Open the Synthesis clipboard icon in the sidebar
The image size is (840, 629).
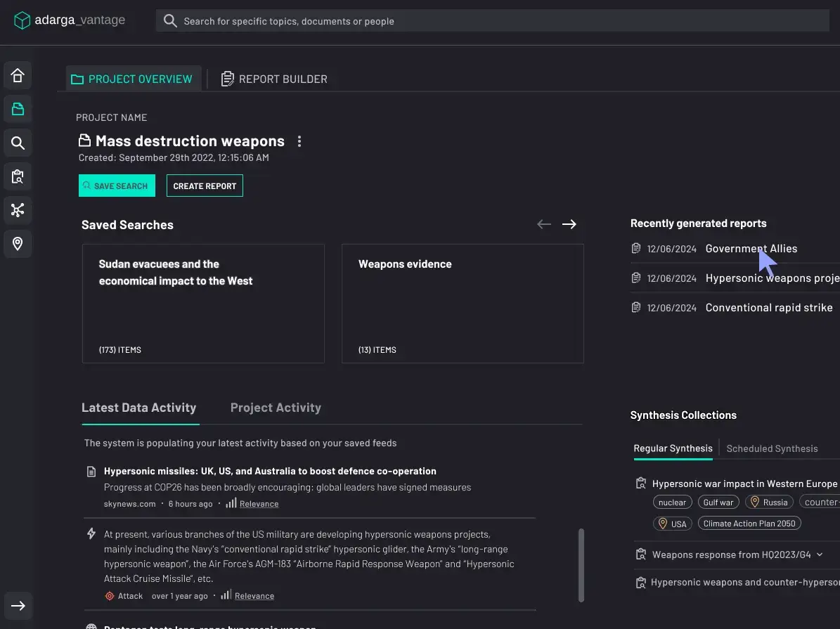[18, 176]
